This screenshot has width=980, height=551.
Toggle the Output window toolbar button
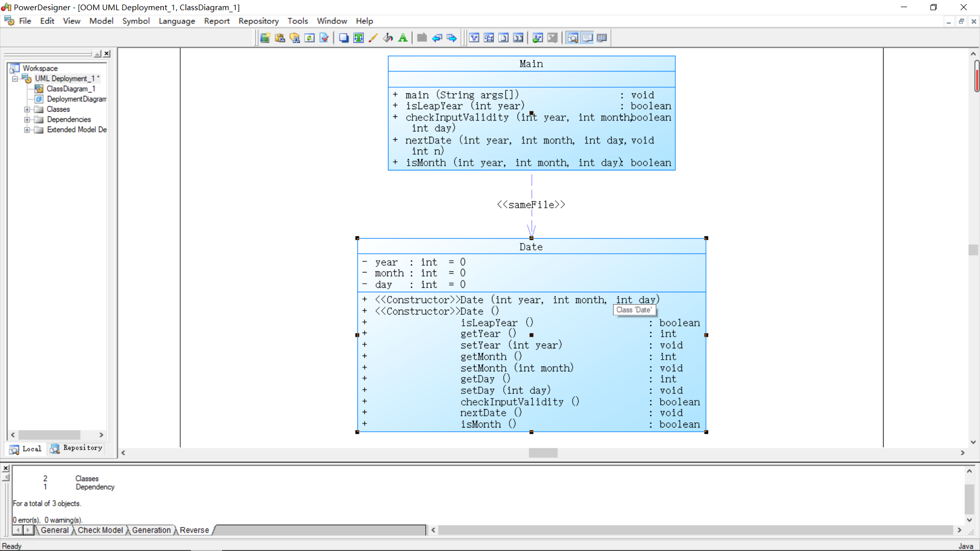coord(587,38)
